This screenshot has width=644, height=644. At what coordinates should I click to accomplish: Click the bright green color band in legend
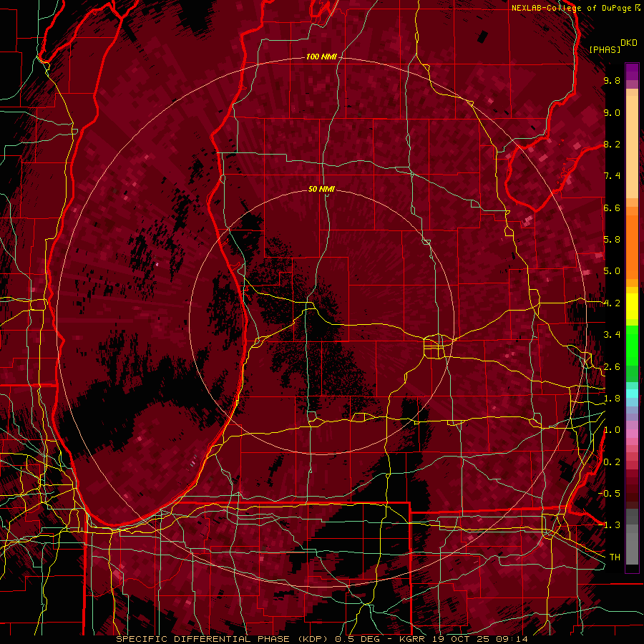tap(632, 345)
